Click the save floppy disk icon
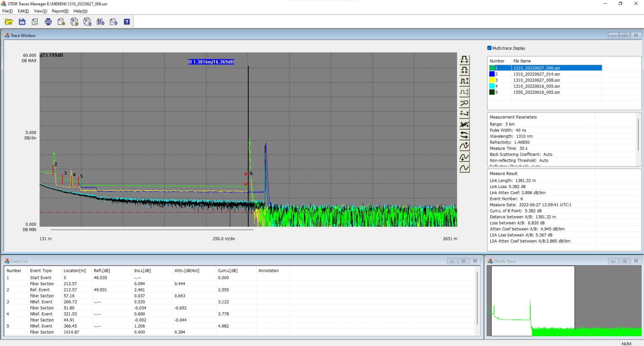644x346 pixels. [x=22, y=22]
